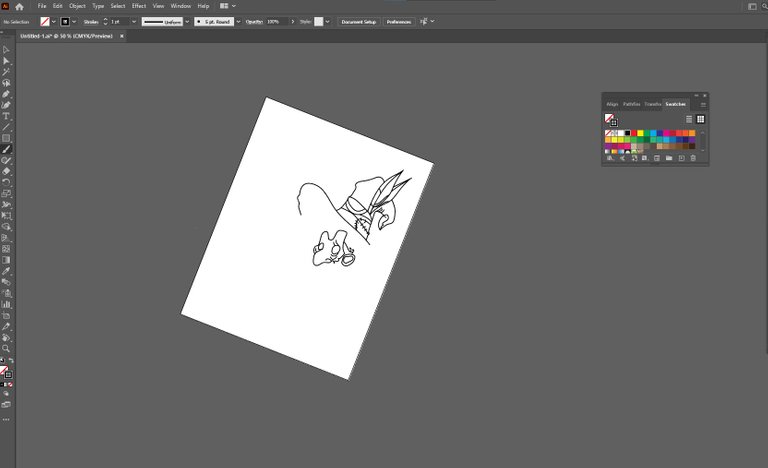Select the Line Segment tool
The height and width of the screenshot is (468, 768).
tap(6, 127)
